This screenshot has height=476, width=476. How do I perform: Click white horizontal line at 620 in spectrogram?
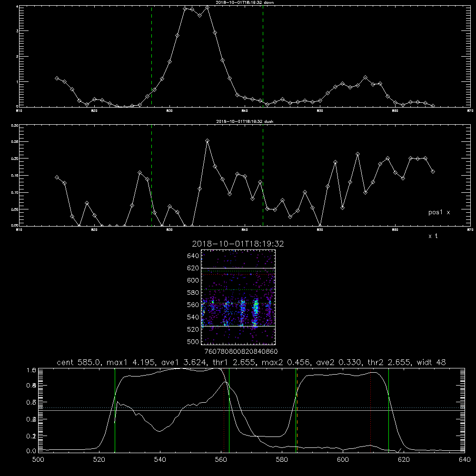click(x=238, y=268)
